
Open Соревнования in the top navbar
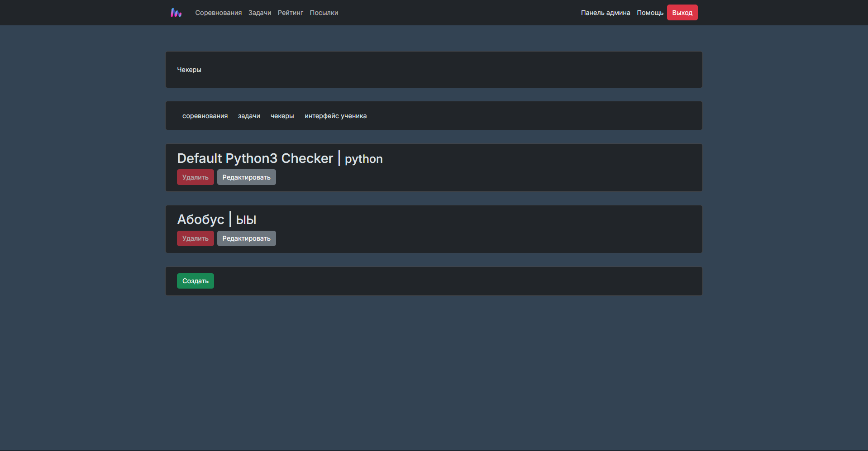219,13
